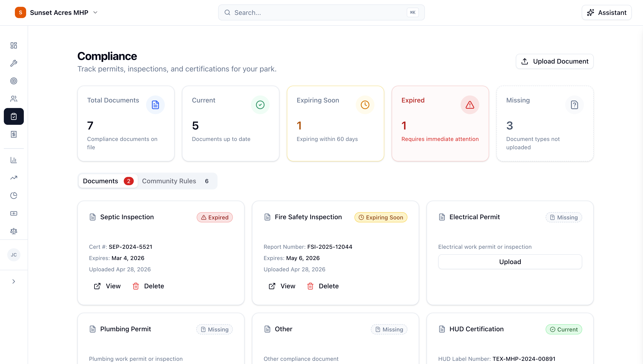
Task: Select the compliance clipboard icon in sidebar
Action: pos(14,117)
